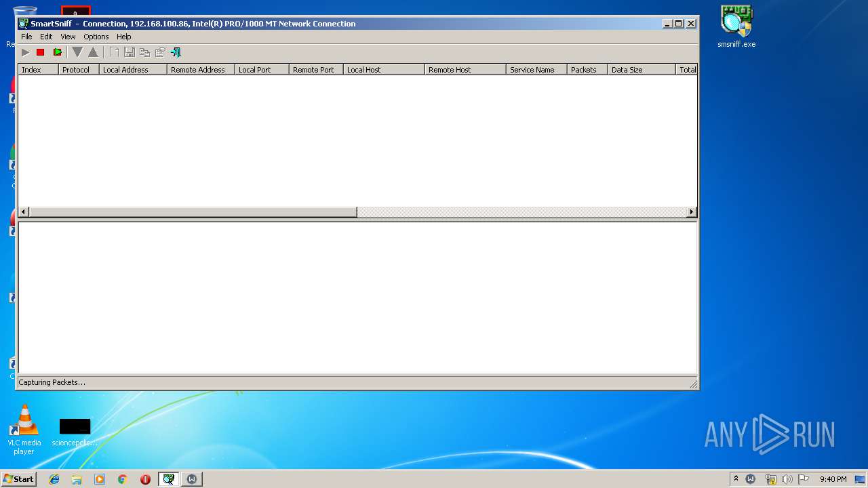Sort by the Index column header
The width and height of the screenshot is (868, 488).
pos(38,70)
